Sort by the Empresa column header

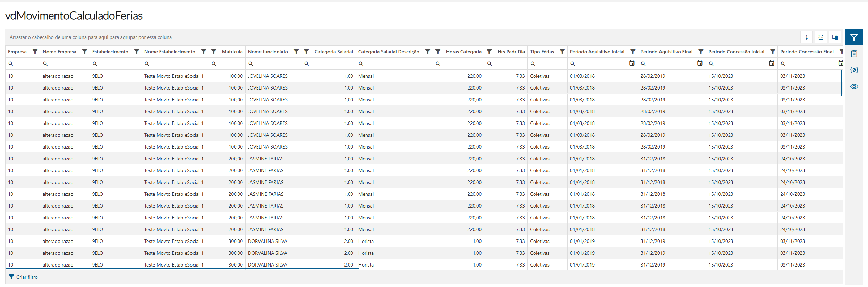(x=17, y=52)
